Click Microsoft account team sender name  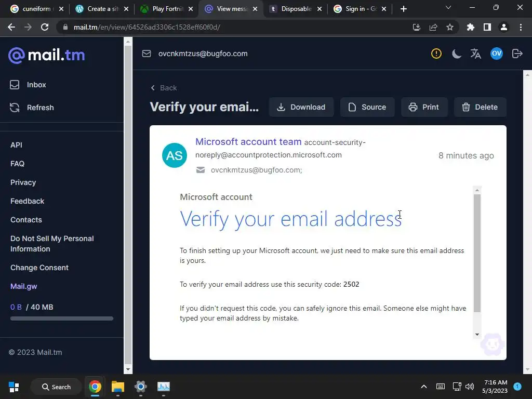248,141
